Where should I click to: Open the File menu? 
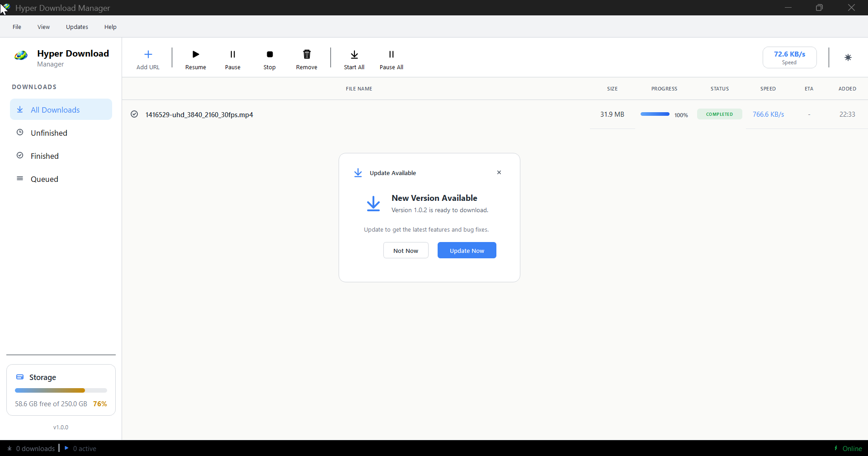coord(16,27)
